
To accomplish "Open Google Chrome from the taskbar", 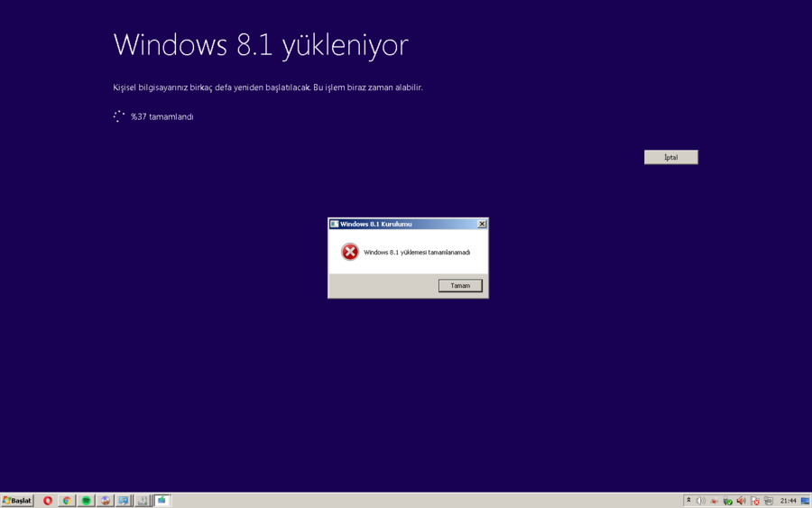I will coord(67,500).
